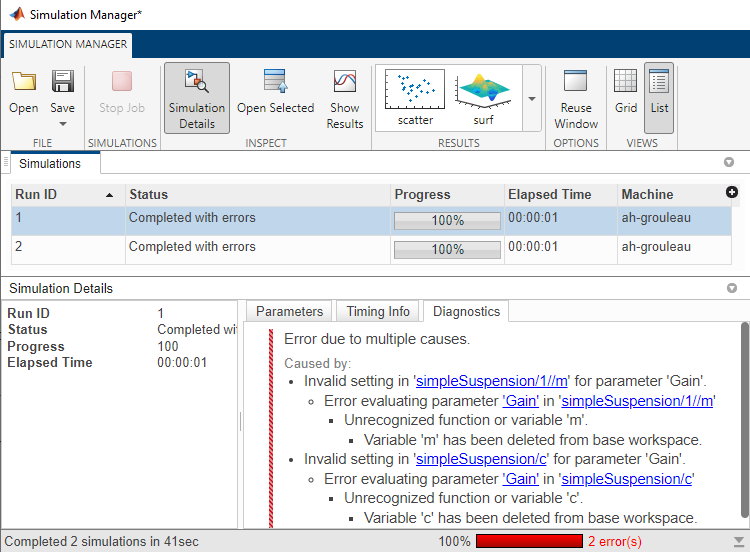The image size is (750, 552).
Task: Expand the Save dropdown arrow
Action: 63,124
